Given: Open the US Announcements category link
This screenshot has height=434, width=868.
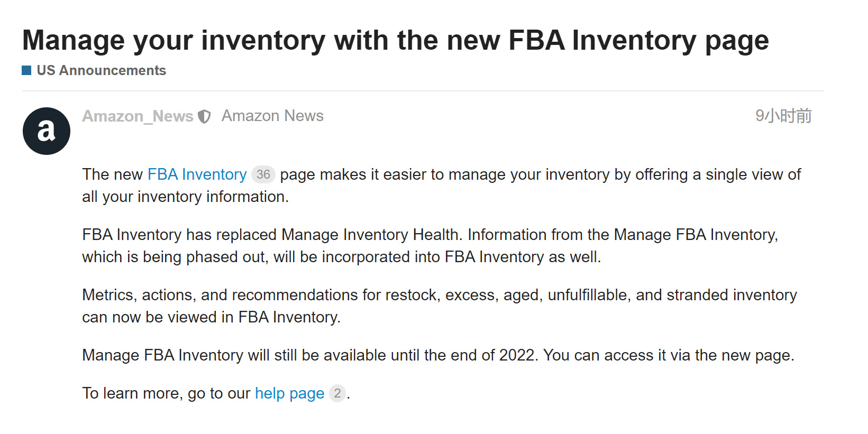Looking at the screenshot, I should click(x=101, y=70).
